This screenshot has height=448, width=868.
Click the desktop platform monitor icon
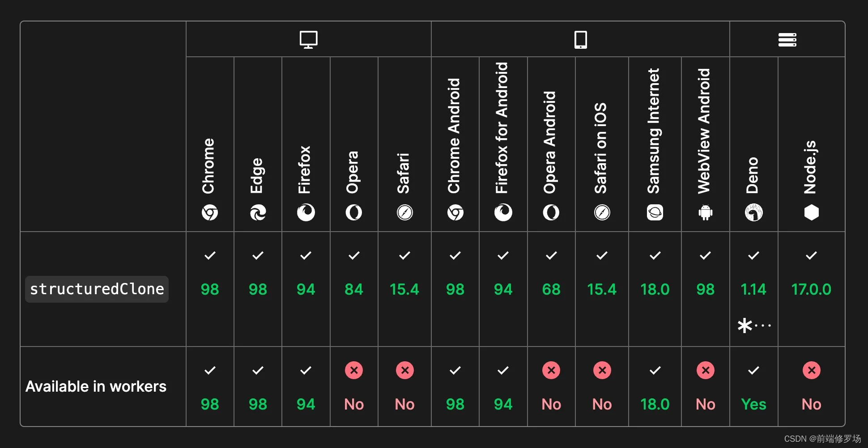tap(308, 39)
